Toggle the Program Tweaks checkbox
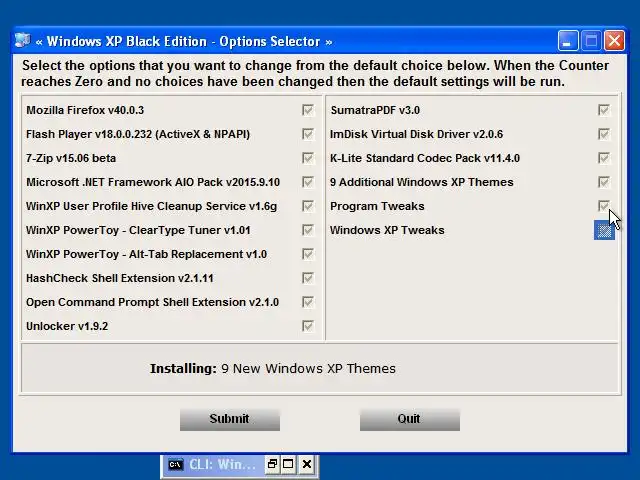Viewport: 640px width, 480px height. tap(604, 206)
